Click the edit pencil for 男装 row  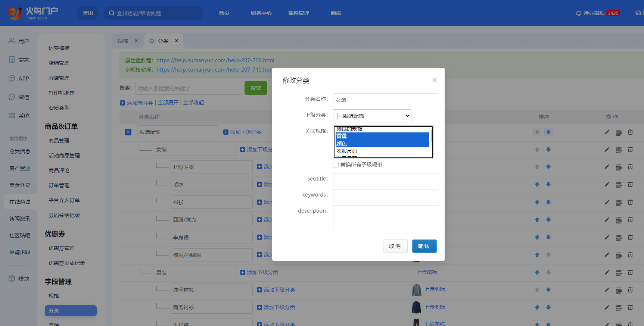[x=607, y=272]
